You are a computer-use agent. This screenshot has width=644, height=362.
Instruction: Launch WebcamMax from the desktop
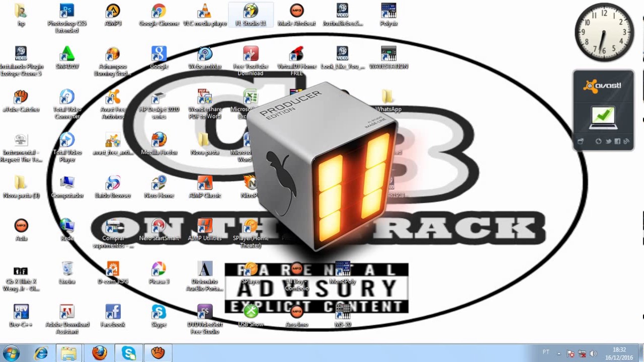205,57
